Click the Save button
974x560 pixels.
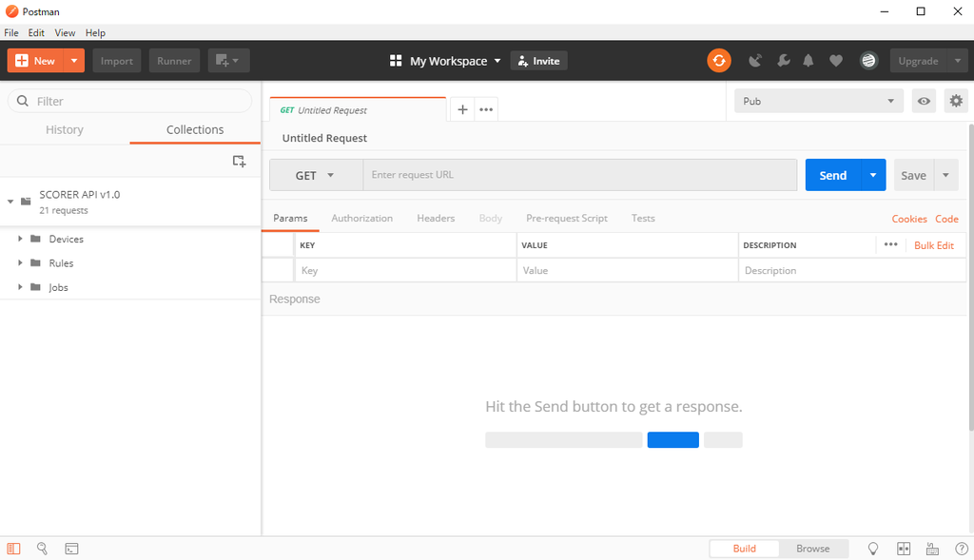pyautogui.click(x=914, y=175)
